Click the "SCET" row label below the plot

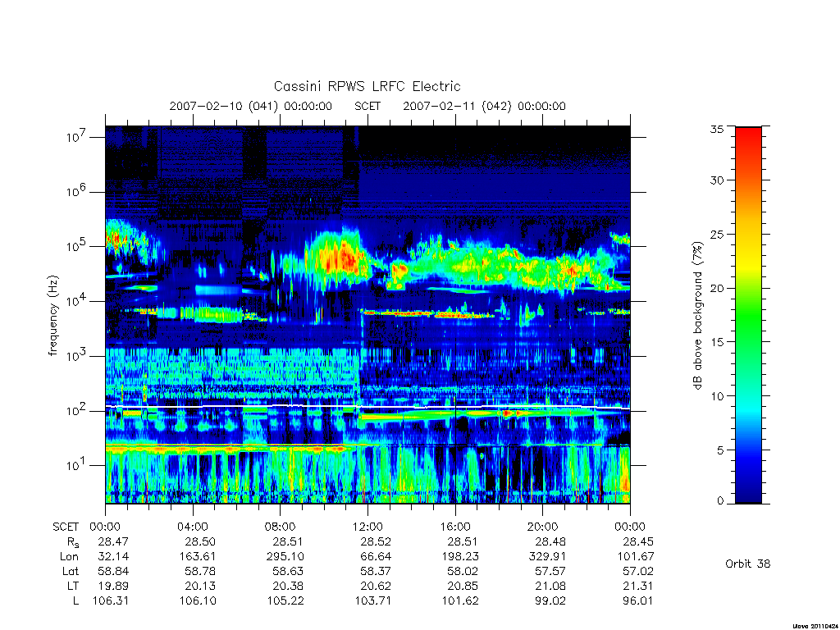[x=66, y=527]
